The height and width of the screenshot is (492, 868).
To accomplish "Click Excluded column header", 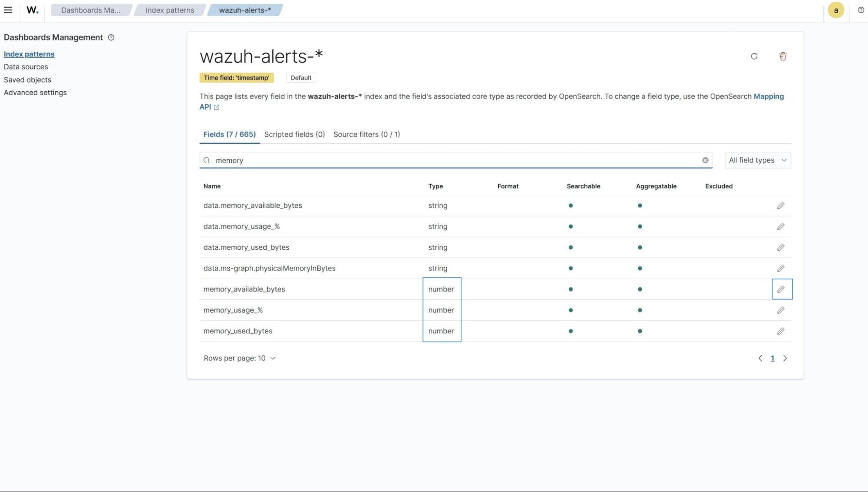I will pyautogui.click(x=719, y=186).
